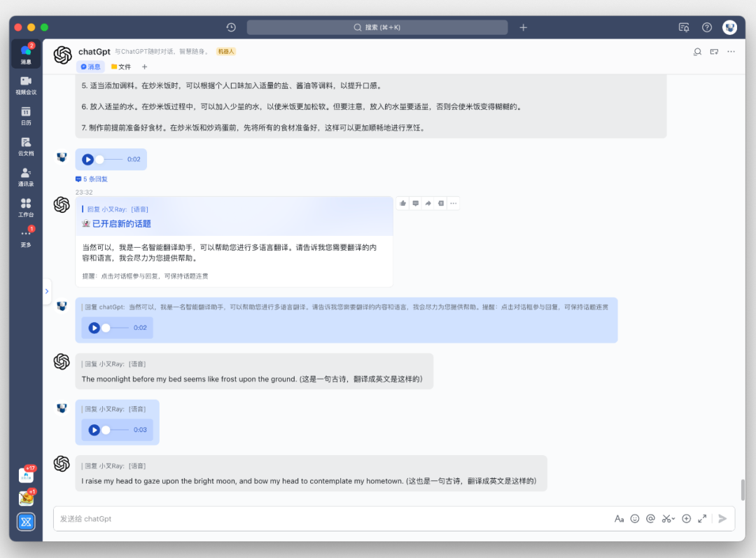
Task: Play the first 0:02 voice message
Action: tap(87, 160)
